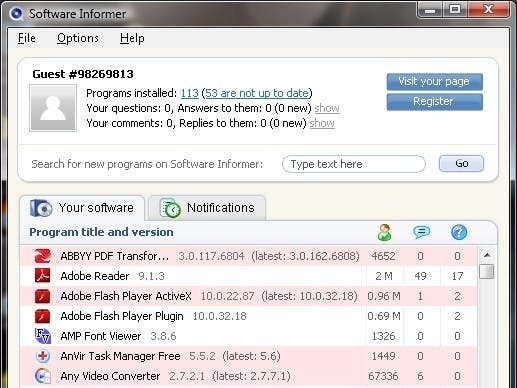The image size is (517, 388).
Task: Click the 67336 users value for Any Video Converter
Action: 383,376
